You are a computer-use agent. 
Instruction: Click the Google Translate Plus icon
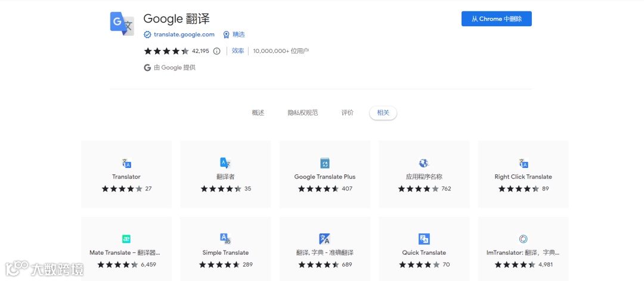point(325,163)
